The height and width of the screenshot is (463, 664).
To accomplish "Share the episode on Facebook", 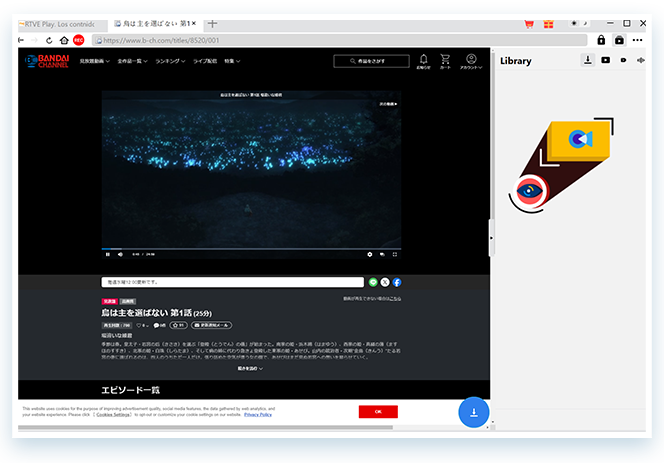I will click(397, 282).
